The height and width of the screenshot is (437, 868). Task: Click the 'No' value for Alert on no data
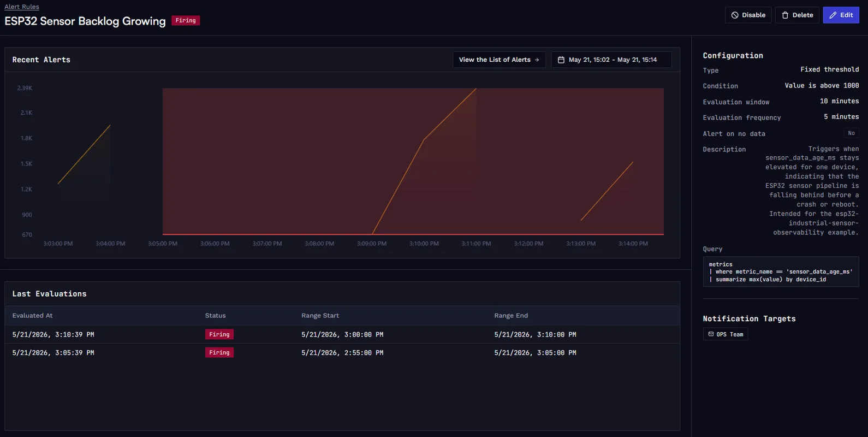click(851, 133)
